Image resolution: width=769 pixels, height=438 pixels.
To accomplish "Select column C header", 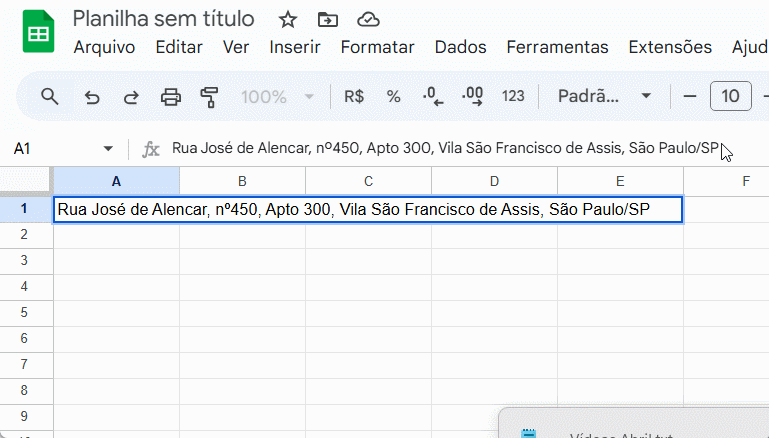I will pos(368,181).
